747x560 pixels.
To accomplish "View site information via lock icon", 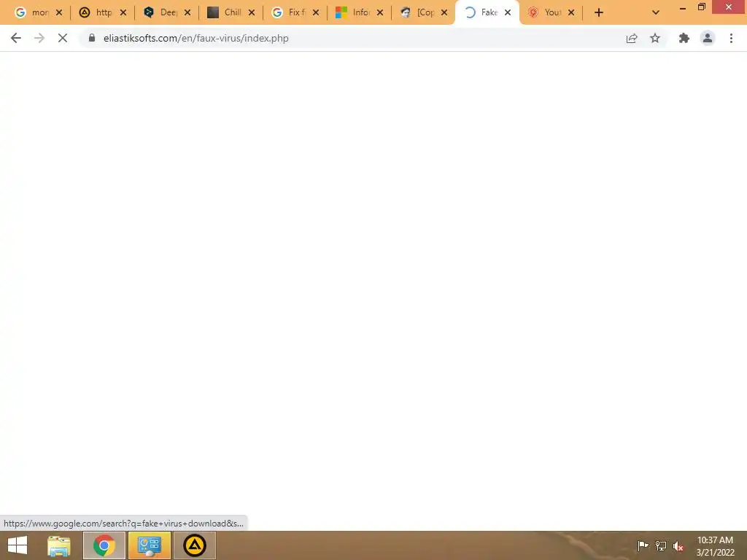I will tap(92, 38).
